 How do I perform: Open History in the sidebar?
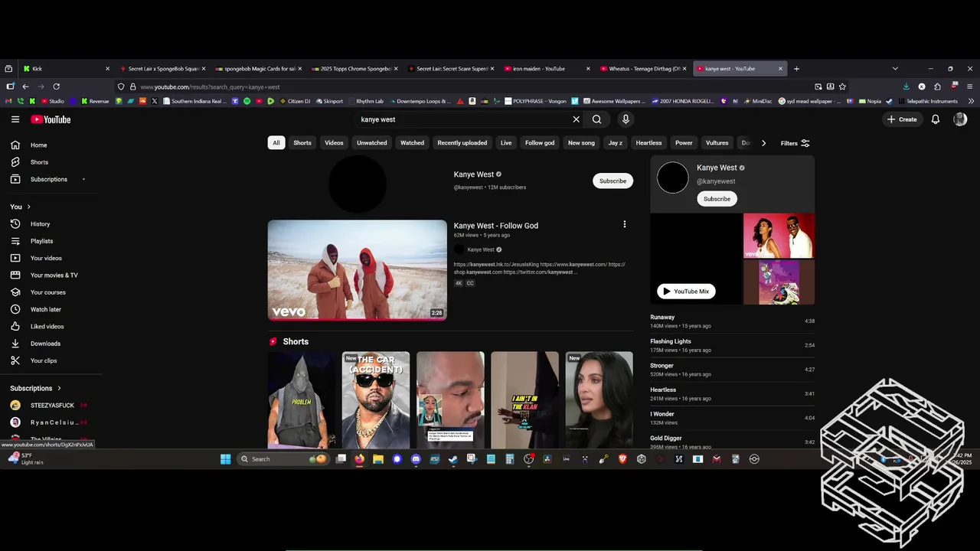coord(51,224)
